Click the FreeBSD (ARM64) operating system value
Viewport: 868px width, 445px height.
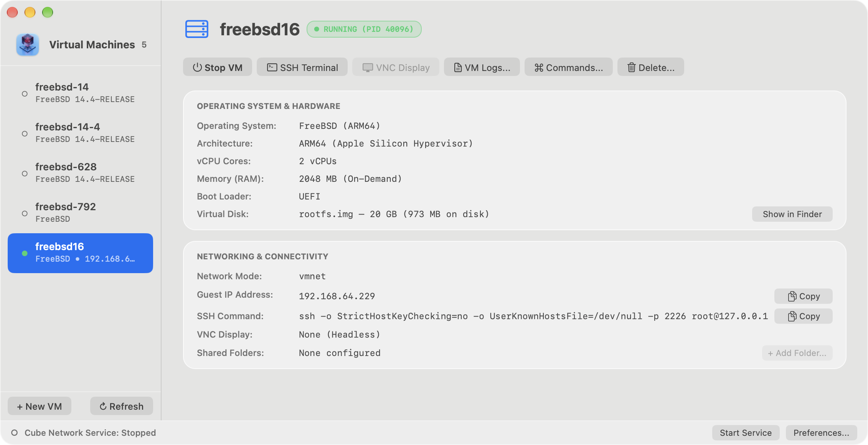340,126
